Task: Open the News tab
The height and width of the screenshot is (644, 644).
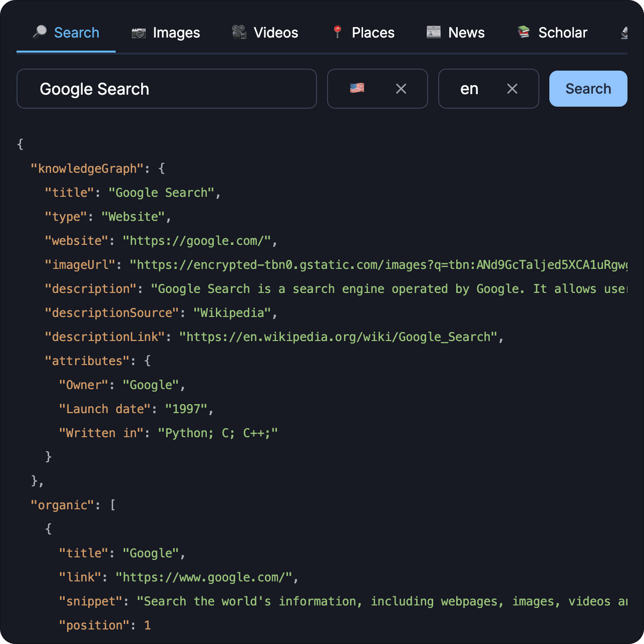Action: coord(455,33)
